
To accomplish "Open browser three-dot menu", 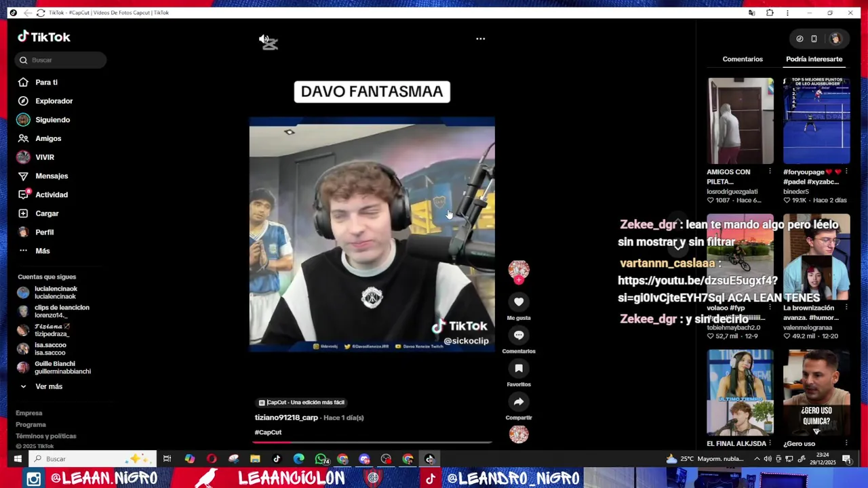I will tap(787, 13).
